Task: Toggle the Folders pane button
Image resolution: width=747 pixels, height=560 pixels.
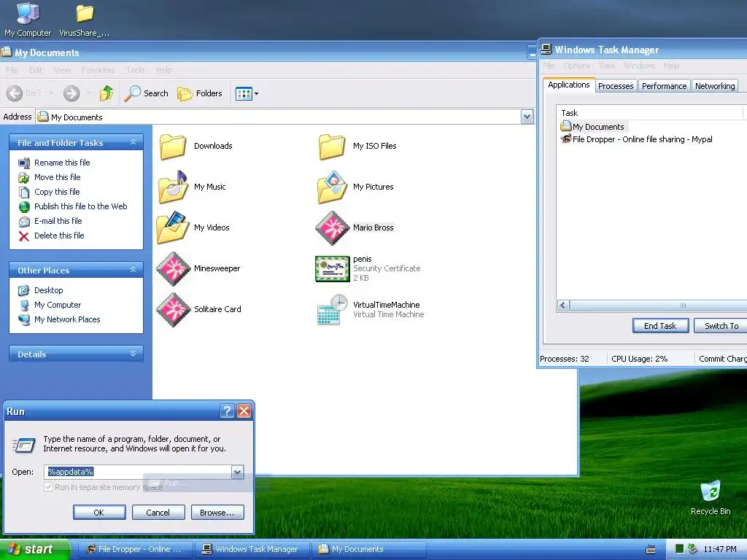Action: click(200, 93)
